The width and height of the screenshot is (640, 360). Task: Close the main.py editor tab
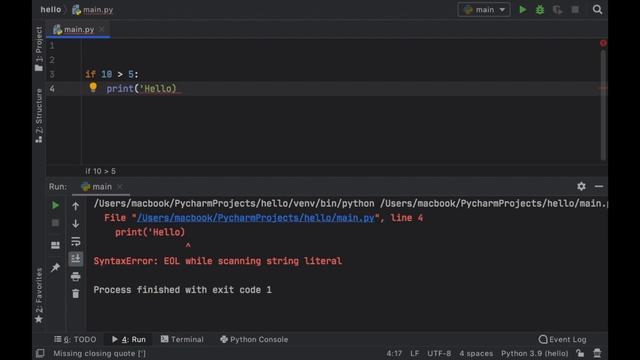[x=102, y=29]
